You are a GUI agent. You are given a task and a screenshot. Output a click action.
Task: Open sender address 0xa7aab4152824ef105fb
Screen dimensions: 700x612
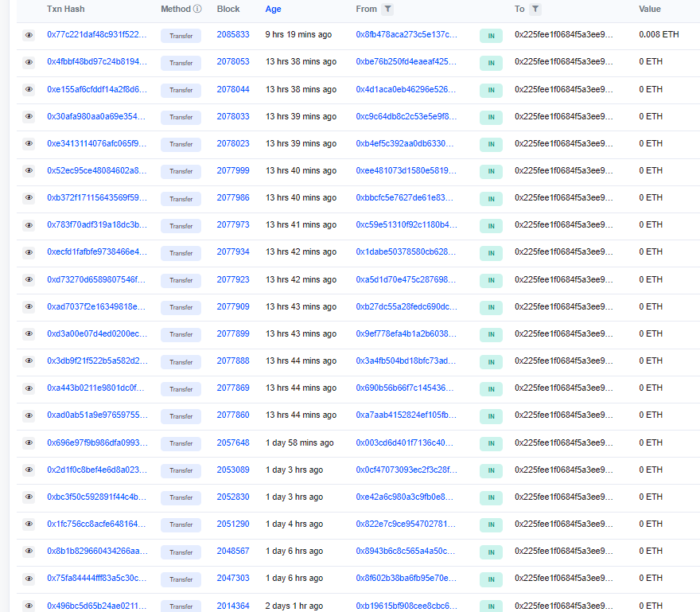click(406, 415)
